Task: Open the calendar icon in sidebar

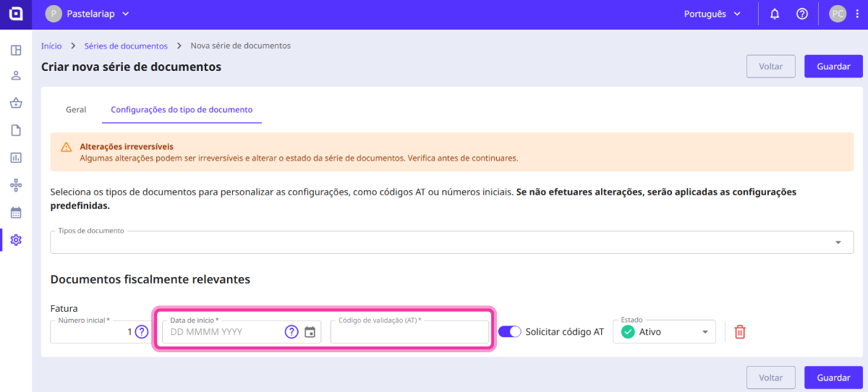Action: (16, 213)
